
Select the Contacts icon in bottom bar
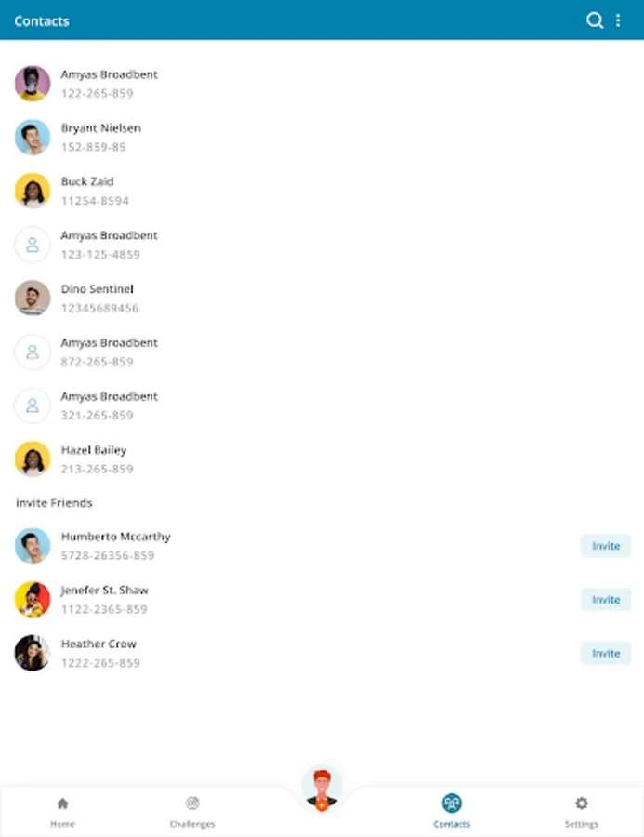coord(452,803)
